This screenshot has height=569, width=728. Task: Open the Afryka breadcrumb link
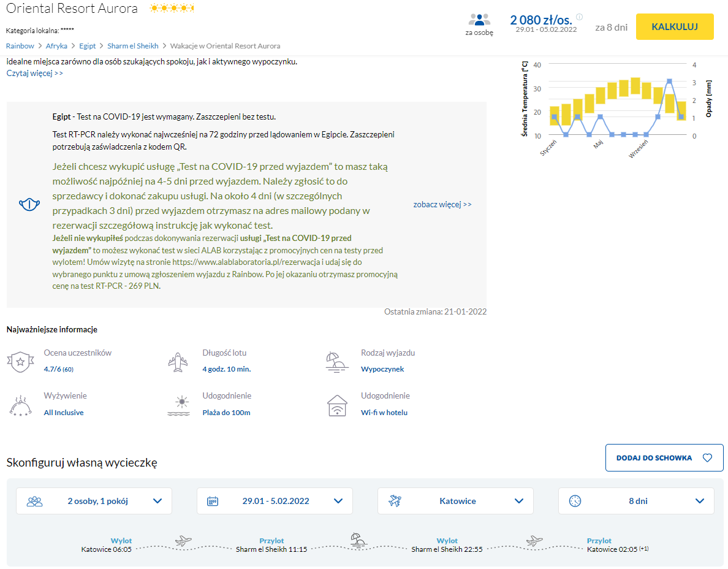[x=56, y=46]
